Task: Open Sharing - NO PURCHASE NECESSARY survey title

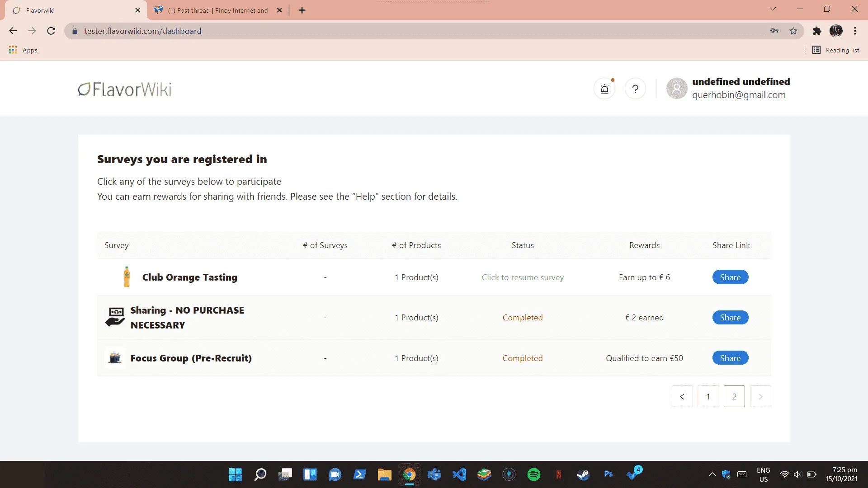Action: (188, 317)
